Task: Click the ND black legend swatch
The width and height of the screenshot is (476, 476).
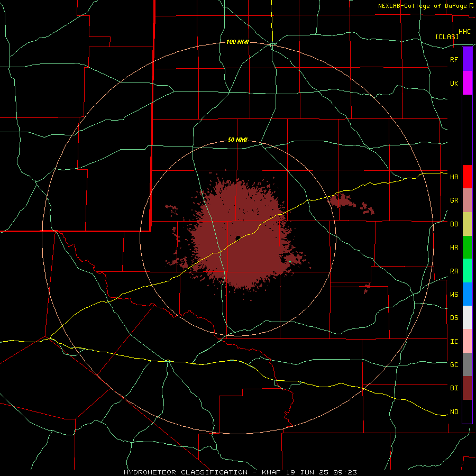Action: [467, 411]
